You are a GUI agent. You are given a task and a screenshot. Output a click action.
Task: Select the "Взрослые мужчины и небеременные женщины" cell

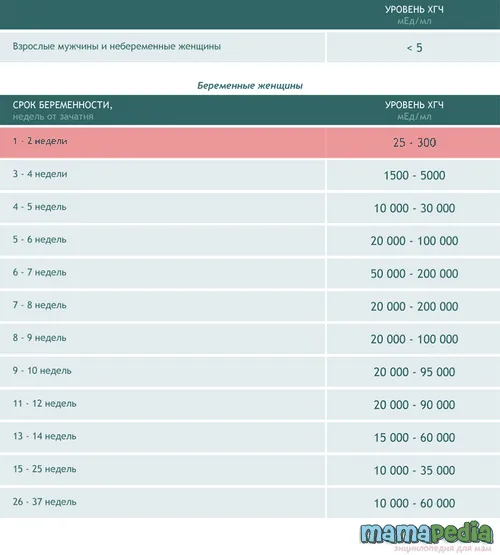(x=162, y=47)
